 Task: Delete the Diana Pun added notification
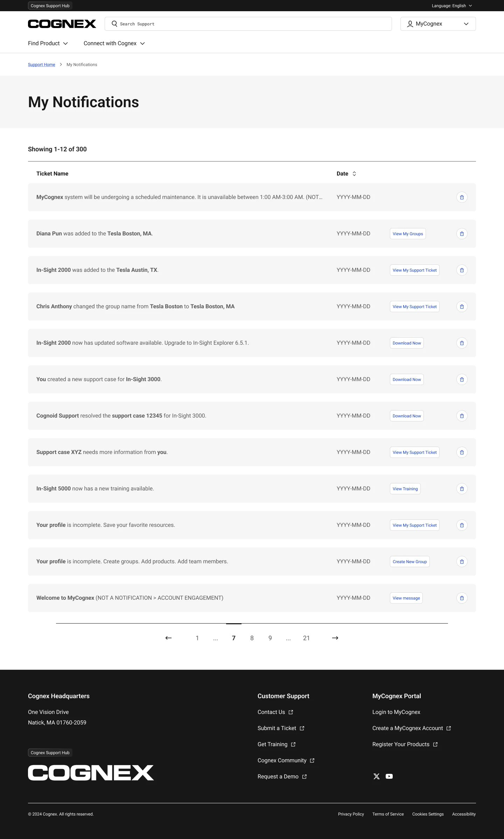click(x=462, y=234)
